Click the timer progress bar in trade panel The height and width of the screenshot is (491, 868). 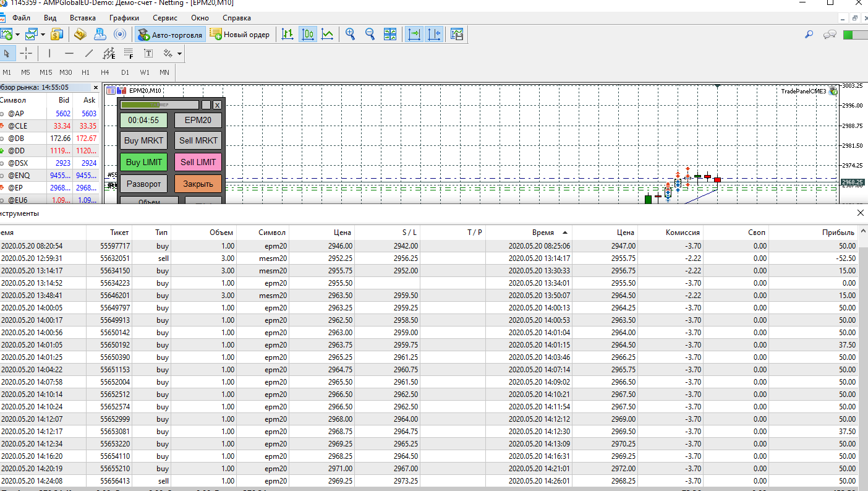coord(160,105)
